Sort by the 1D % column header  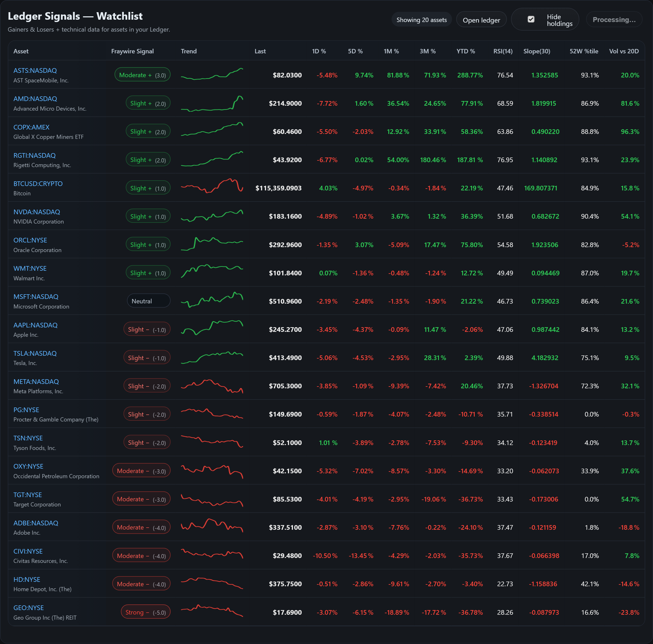click(318, 51)
